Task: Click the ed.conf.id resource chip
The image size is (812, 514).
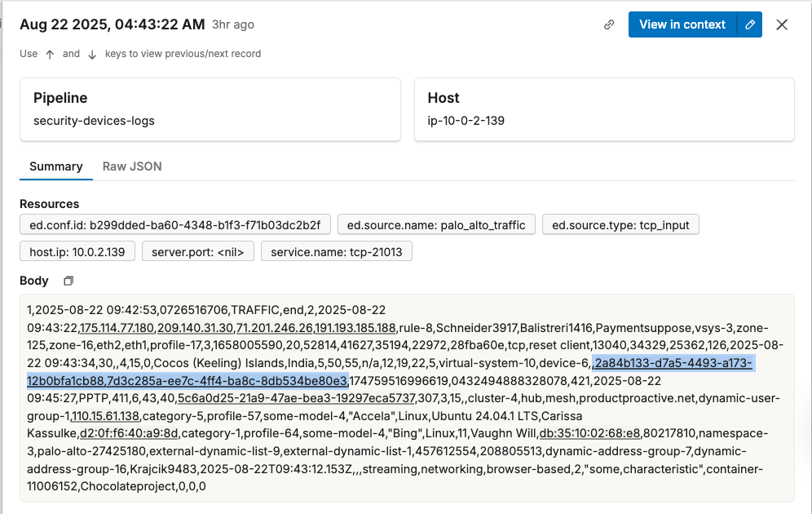Action: pyautogui.click(x=175, y=224)
